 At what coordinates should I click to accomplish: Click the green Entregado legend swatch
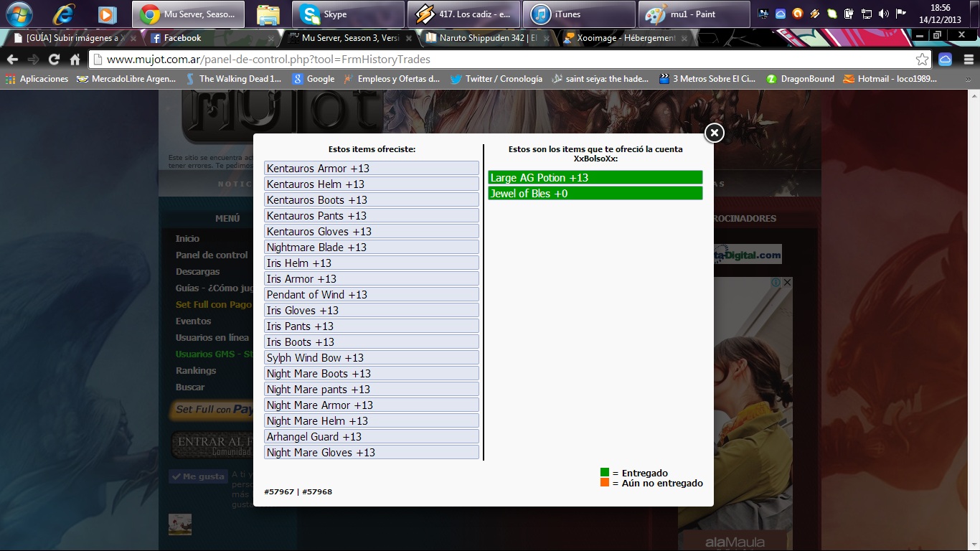[x=605, y=473]
